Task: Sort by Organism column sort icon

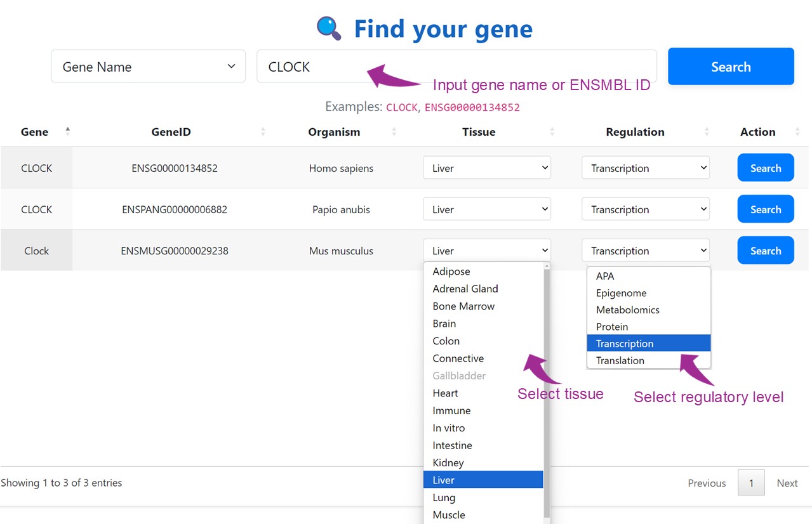Action: tap(394, 132)
